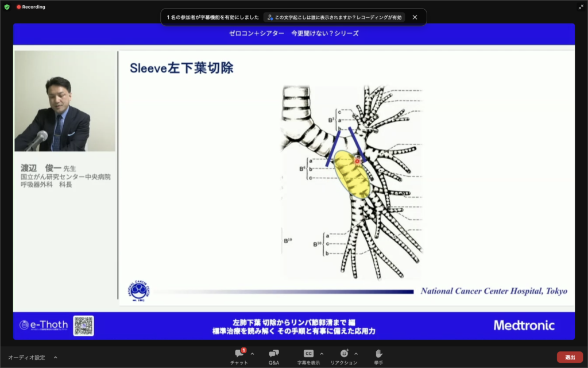Expand chat options arrow next to チャット

click(x=252, y=354)
